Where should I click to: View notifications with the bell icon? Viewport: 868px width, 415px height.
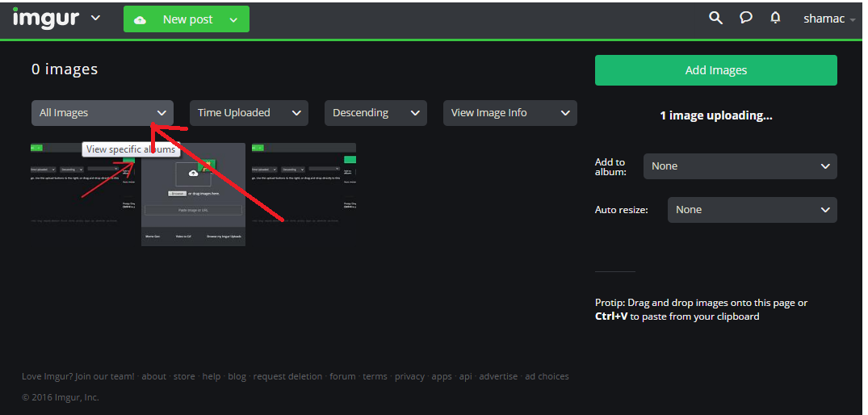pos(776,18)
